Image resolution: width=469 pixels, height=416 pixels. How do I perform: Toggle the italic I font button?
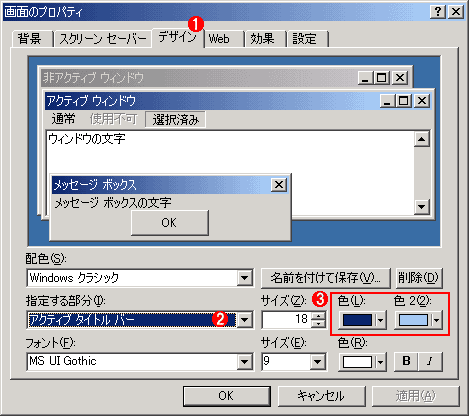(x=430, y=361)
